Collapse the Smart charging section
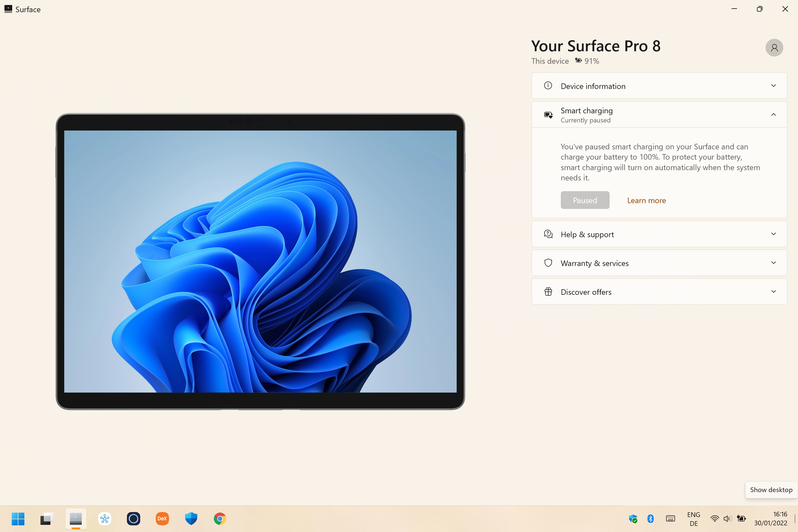This screenshot has height=532, width=798. (x=773, y=115)
